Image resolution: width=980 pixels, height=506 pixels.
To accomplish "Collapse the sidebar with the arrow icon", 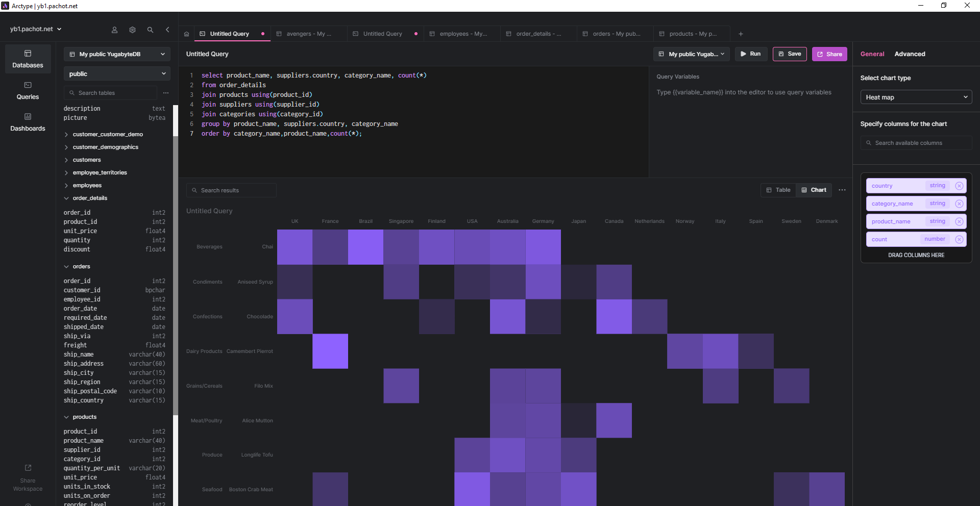I will pyautogui.click(x=167, y=30).
